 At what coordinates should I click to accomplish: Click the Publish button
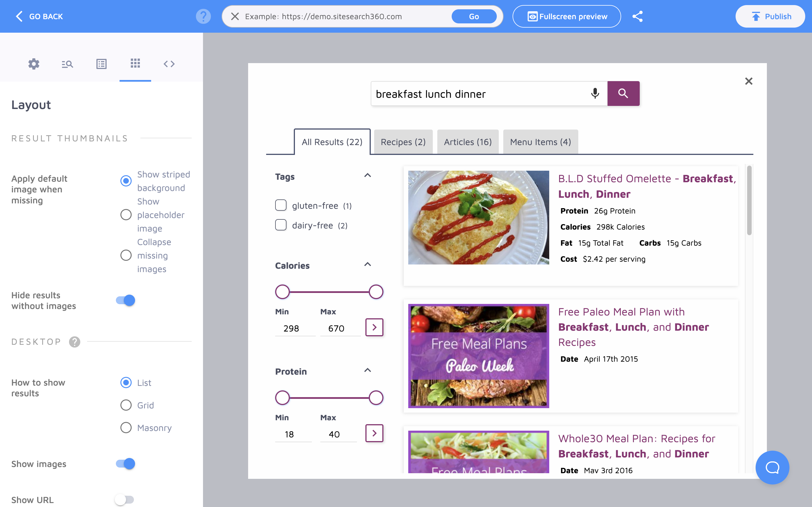tap(771, 16)
